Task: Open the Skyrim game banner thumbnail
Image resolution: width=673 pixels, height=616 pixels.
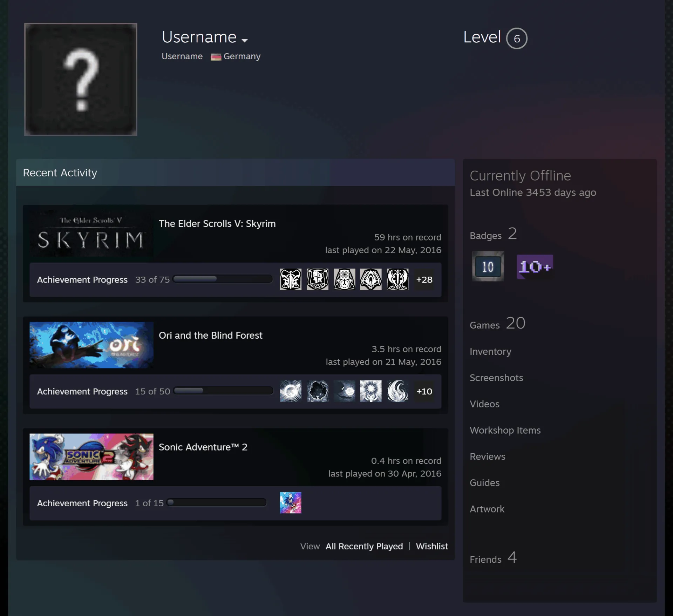Action: tap(91, 233)
